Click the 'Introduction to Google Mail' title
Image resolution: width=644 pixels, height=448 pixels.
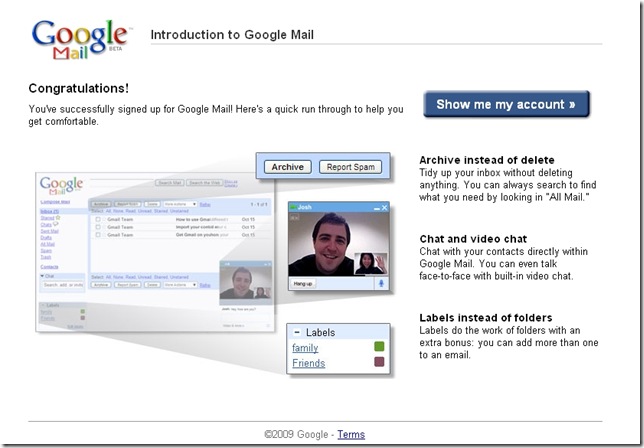(x=232, y=34)
